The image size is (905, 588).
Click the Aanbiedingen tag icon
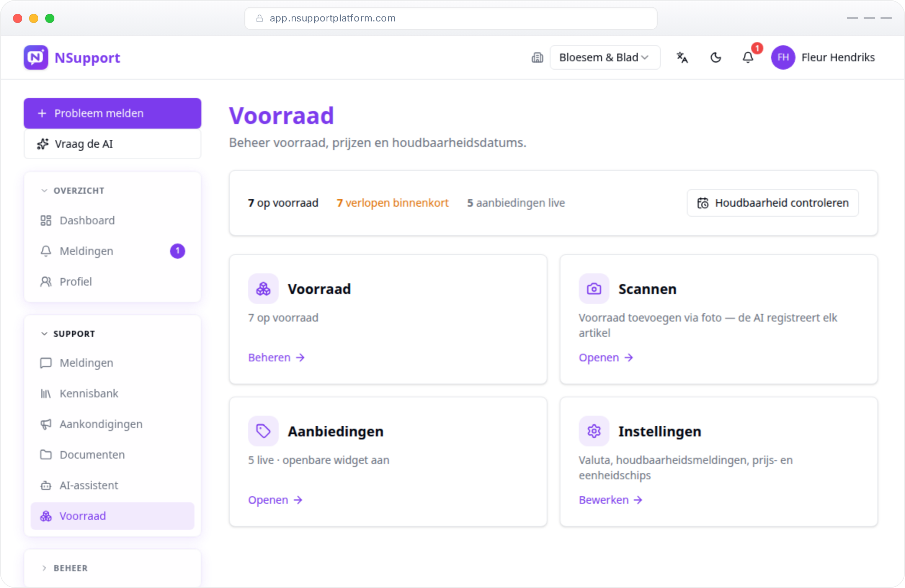coord(263,431)
